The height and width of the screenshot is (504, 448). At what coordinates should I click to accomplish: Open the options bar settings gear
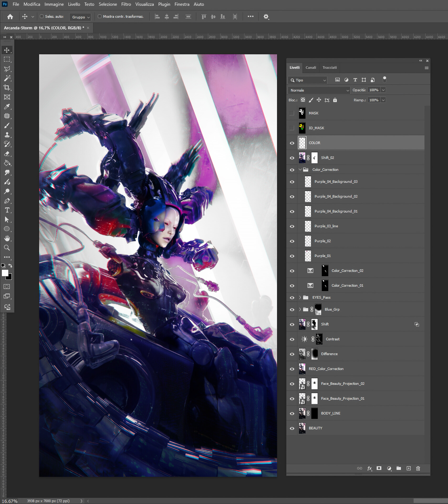(x=266, y=17)
